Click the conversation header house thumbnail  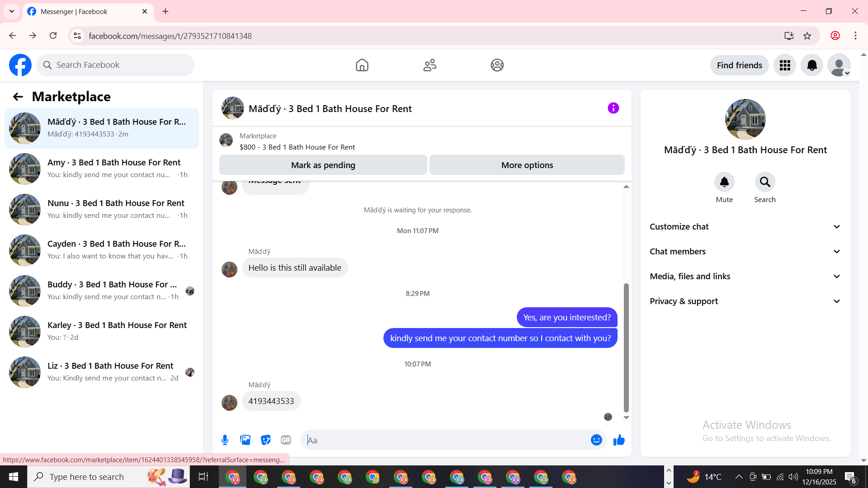(233, 108)
